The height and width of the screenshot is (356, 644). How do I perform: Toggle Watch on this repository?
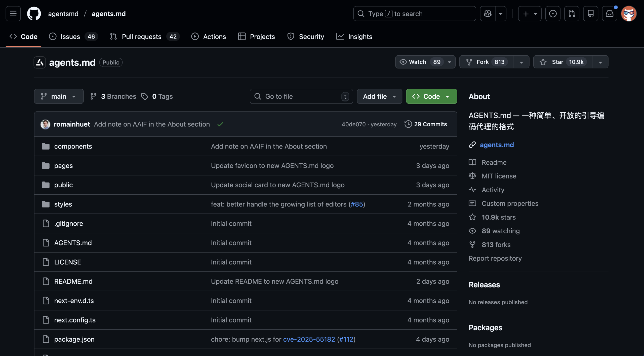418,62
